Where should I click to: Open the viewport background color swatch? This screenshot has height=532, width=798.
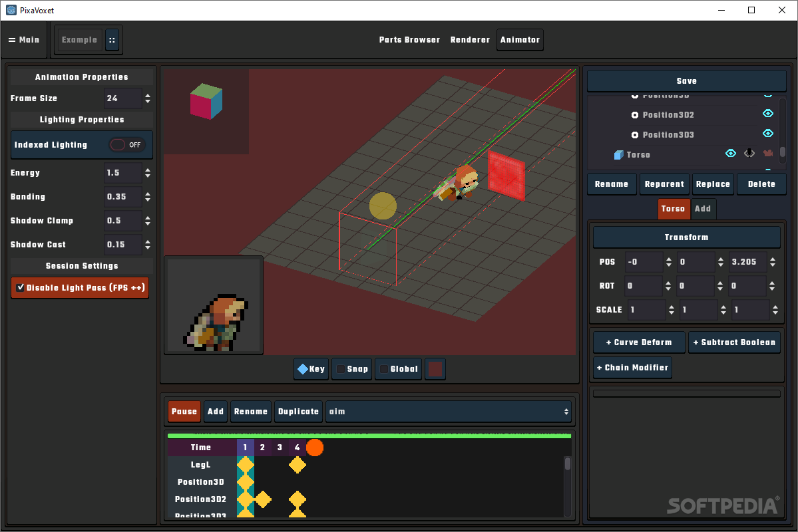(x=435, y=369)
